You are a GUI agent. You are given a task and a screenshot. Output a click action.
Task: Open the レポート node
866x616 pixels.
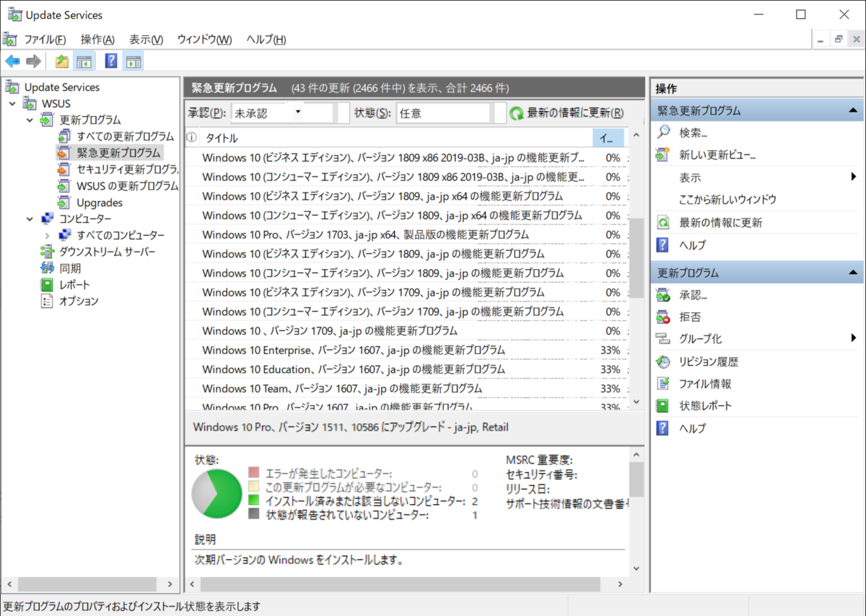tap(74, 285)
